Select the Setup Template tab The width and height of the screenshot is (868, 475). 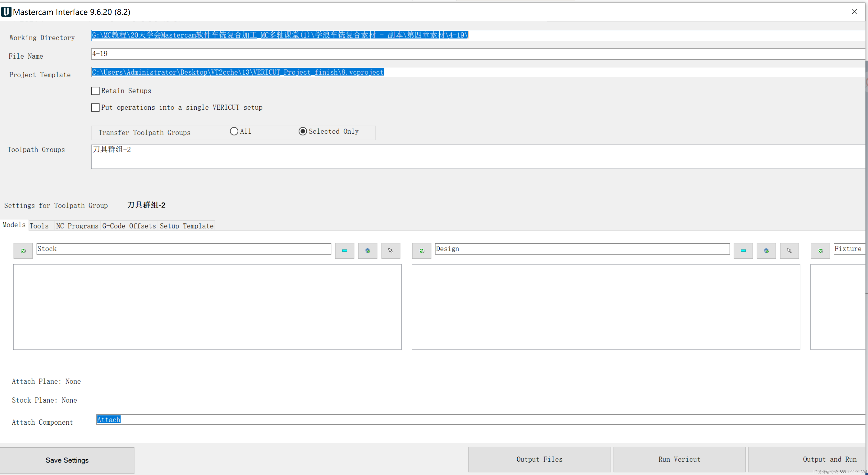click(x=186, y=226)
